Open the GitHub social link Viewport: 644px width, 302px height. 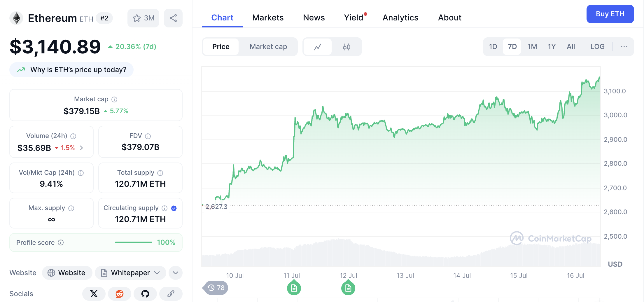click(145, 294)
